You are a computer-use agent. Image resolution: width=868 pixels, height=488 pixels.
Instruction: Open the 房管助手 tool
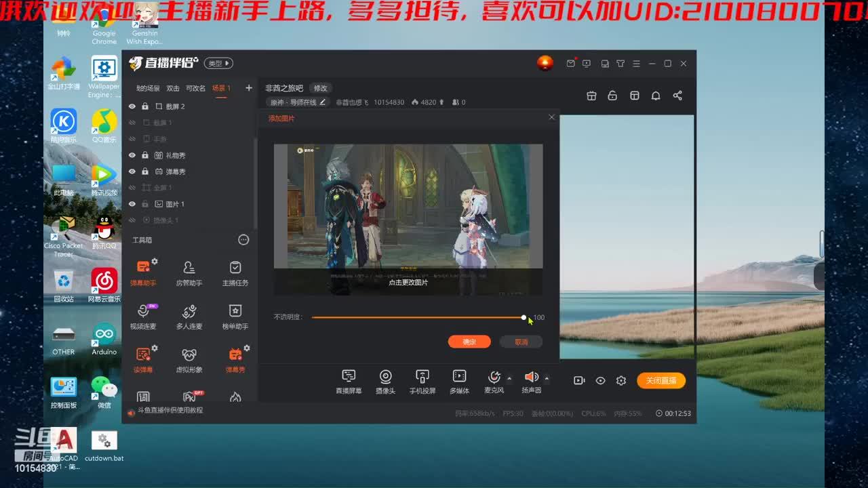[x=189, y=272]
